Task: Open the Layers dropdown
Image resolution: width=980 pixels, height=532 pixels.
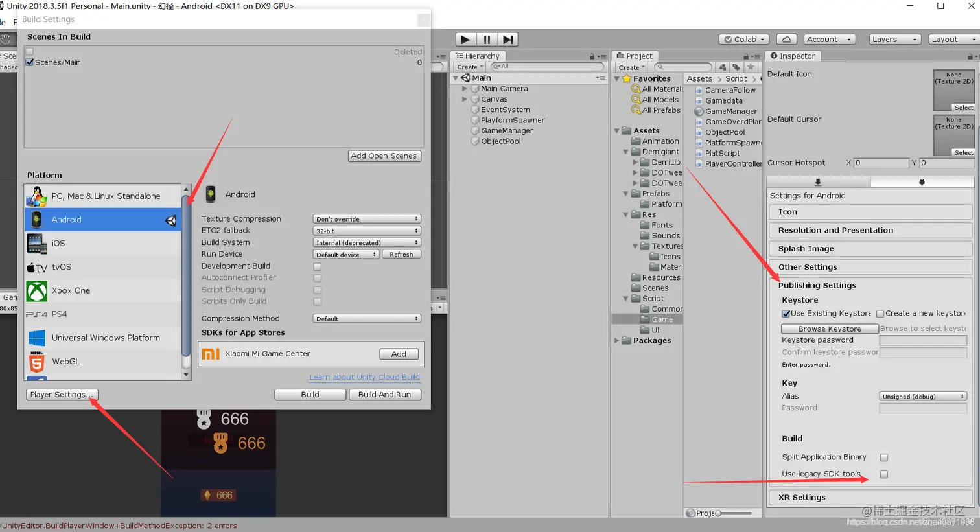Action: coord(894,40)
